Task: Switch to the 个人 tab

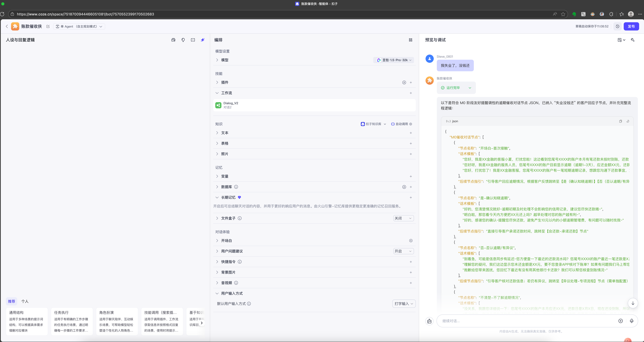Action: coord(25,301)
